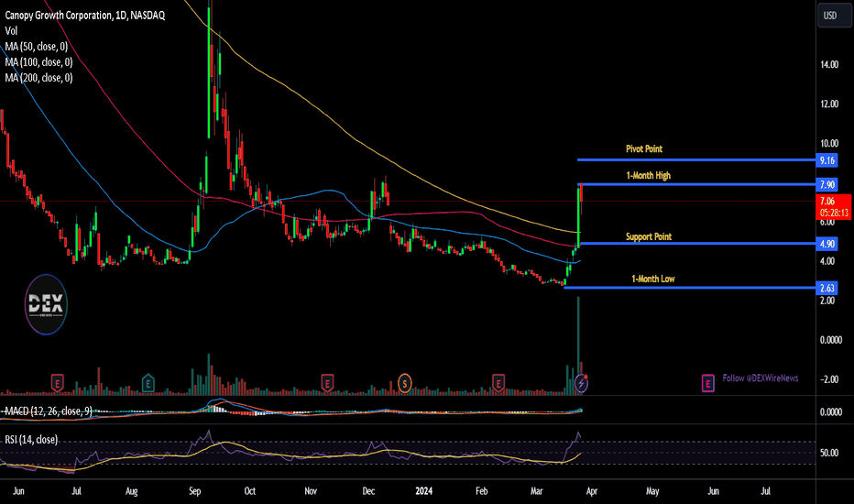The image size is (854, 504).
Task: Click the 2024 year label on time axis
Action: (423, 491)
